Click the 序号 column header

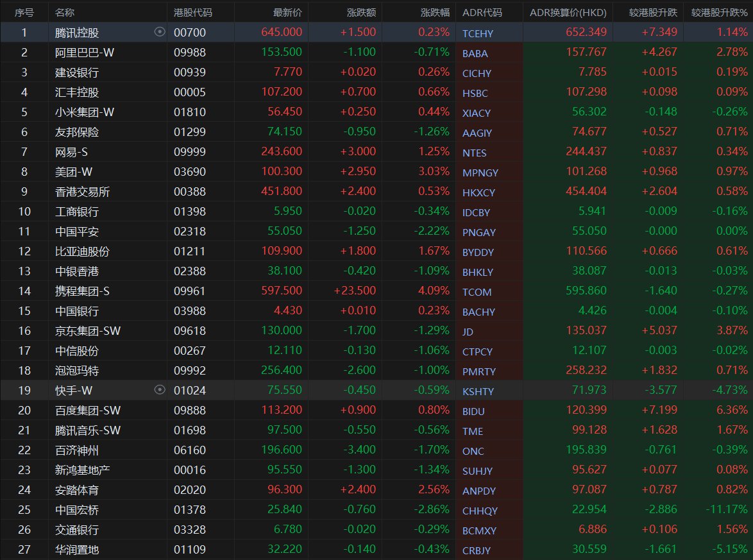pyautogui.click(x=24, y=12)
